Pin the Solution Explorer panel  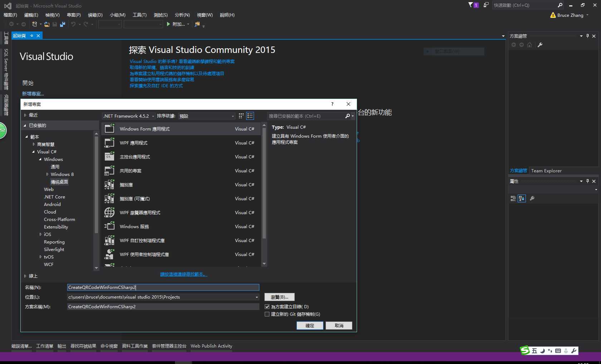[x=587, y=36]
